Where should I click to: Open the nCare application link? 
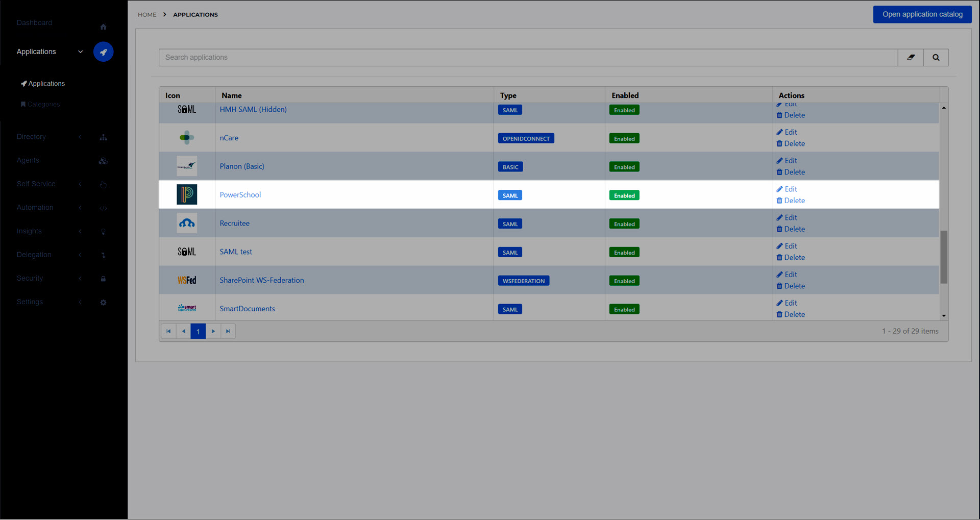(229, 138)
